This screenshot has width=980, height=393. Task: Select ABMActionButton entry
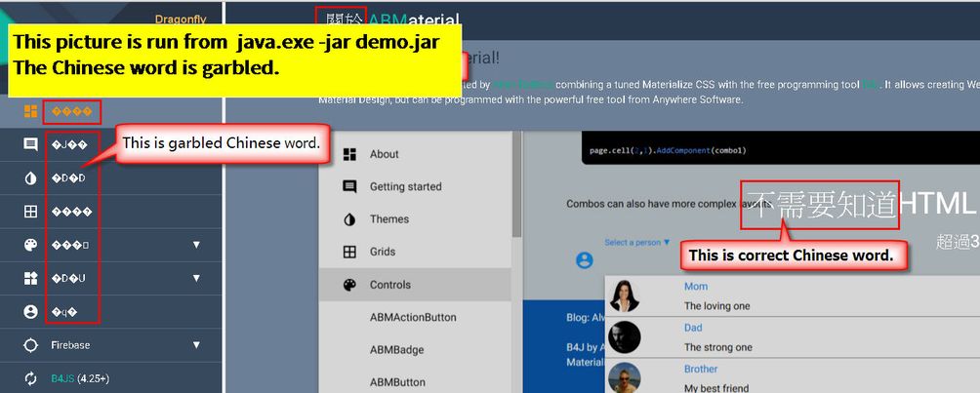pyautogui.click(x=413, y=317)
